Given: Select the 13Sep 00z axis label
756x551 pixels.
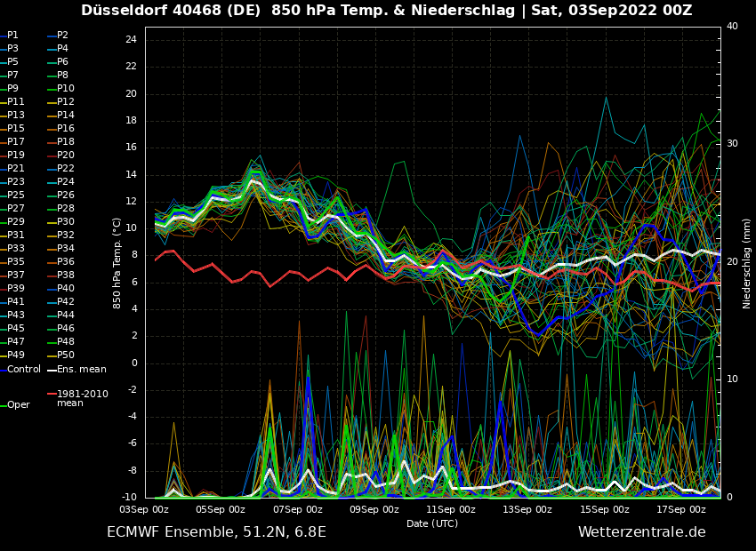Looking at the screenshot, I should click(527, 509).
